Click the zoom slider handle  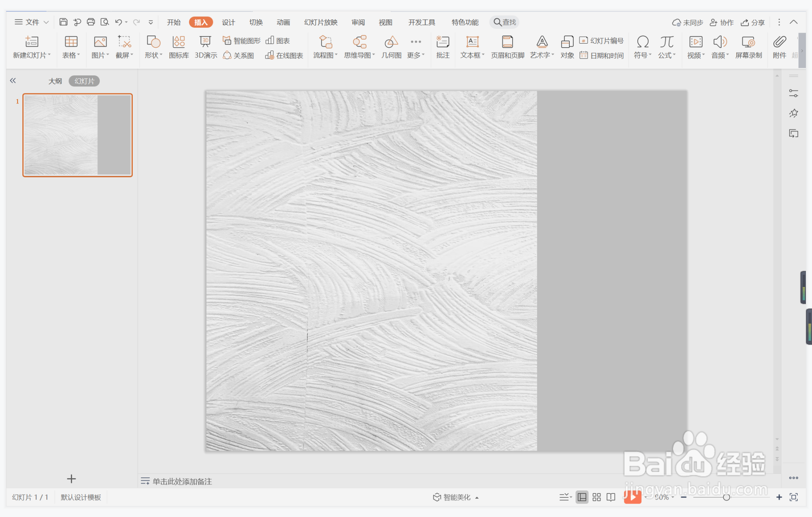click(x=726, y=497)
